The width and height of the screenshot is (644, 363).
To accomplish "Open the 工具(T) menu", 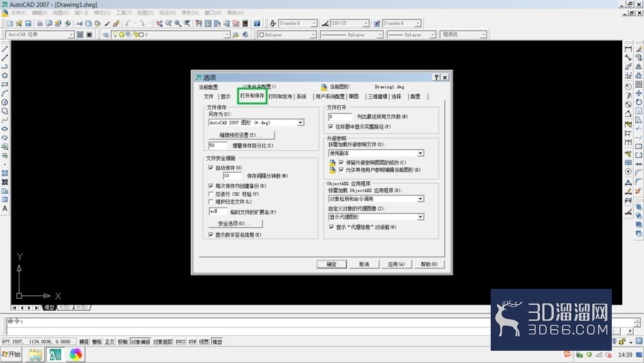I will click(124, 13).
